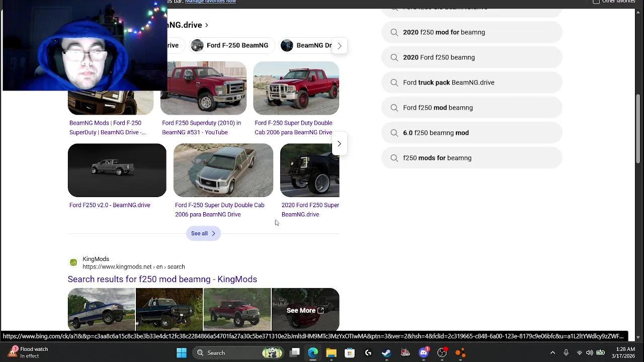Viewport: 644px width, 362px height.
Task: Open File Explorer from the taskbar
Action: coord(331,353)
